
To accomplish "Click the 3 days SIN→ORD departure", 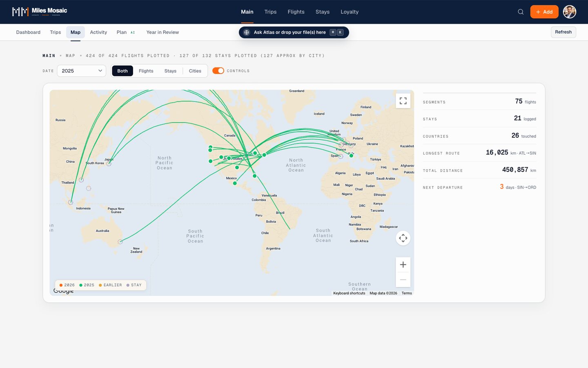I will coord(518,187).
